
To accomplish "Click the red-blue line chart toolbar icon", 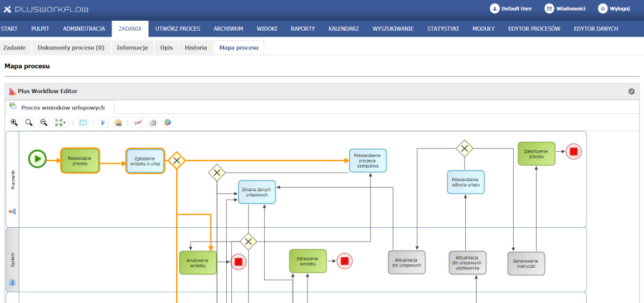I will [138, 122].
